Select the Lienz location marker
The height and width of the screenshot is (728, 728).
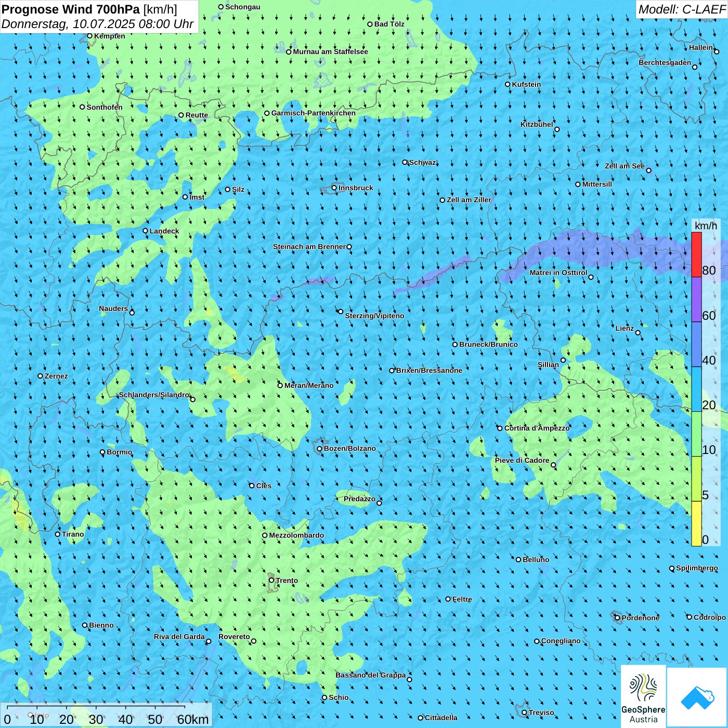[x=638, y=333]
